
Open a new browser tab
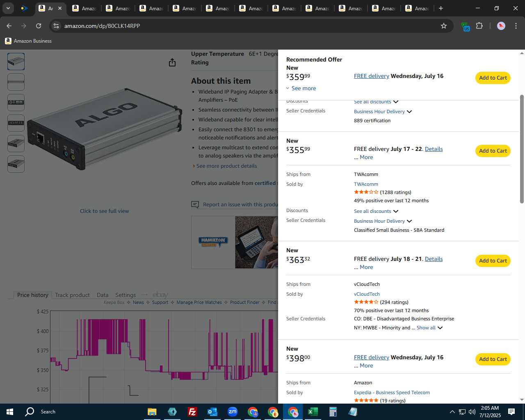point(441,8)
